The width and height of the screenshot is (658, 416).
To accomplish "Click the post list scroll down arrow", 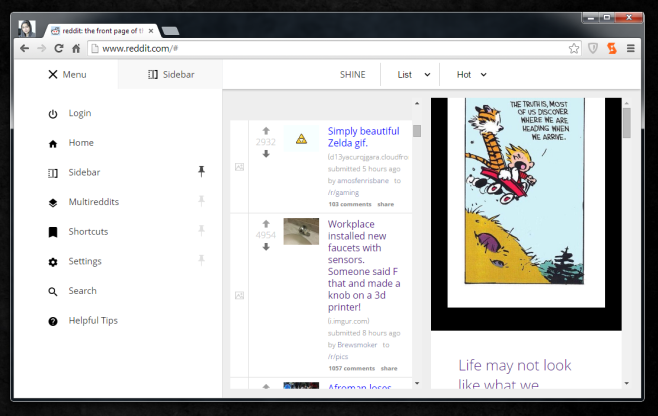I will (417, 383).
